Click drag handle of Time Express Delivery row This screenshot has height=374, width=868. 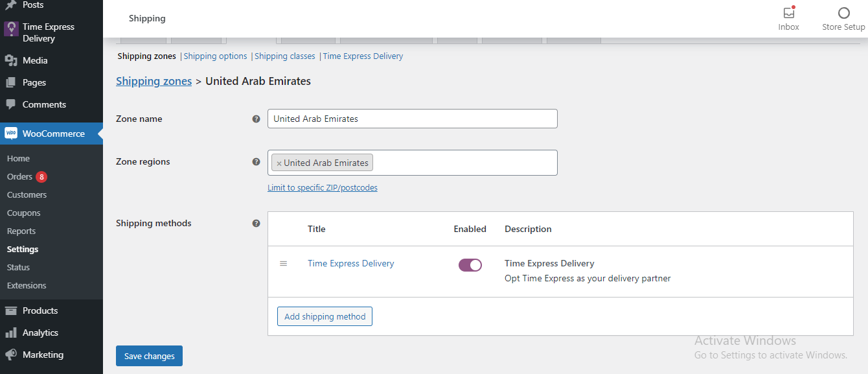(283, 264)
